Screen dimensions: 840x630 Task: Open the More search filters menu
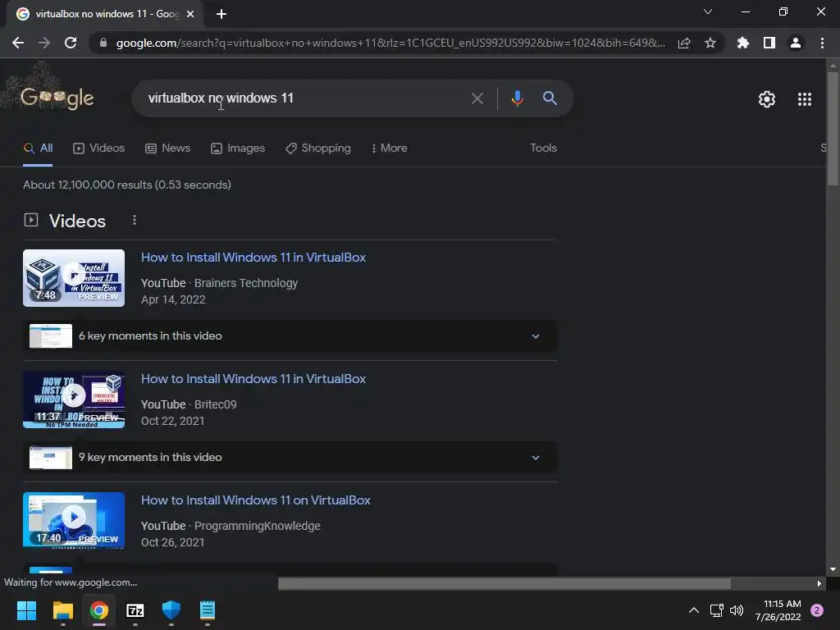(390, 148)
